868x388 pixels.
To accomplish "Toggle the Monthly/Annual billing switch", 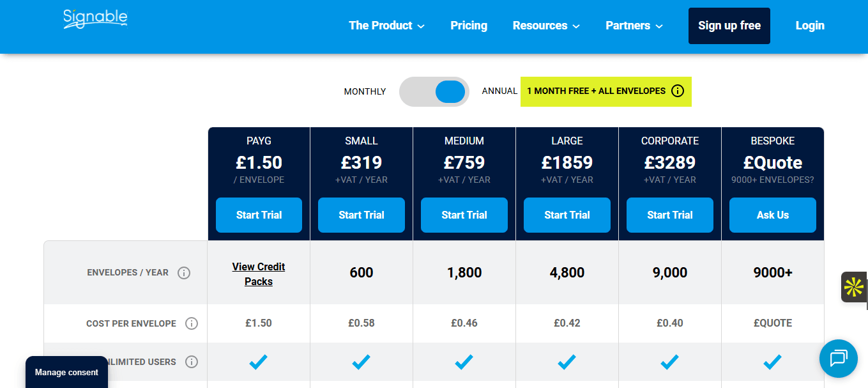I will 434,92.
